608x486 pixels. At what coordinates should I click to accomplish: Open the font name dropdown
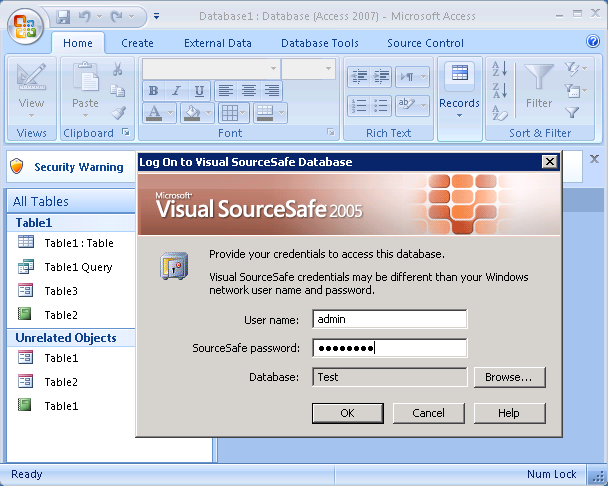[x=273, y=69]
